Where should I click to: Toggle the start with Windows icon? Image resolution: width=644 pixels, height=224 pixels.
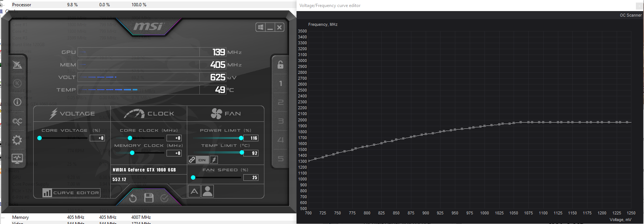click(261, 27)
